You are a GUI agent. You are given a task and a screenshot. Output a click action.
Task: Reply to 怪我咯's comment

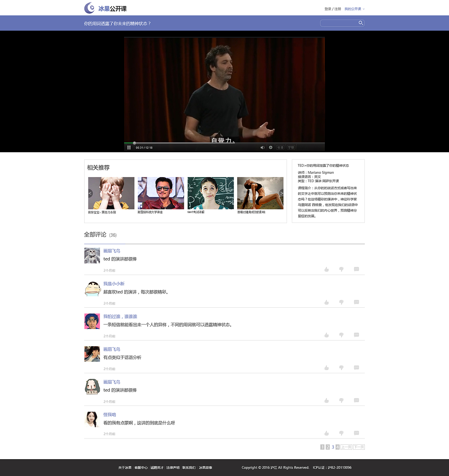point(356,433)
